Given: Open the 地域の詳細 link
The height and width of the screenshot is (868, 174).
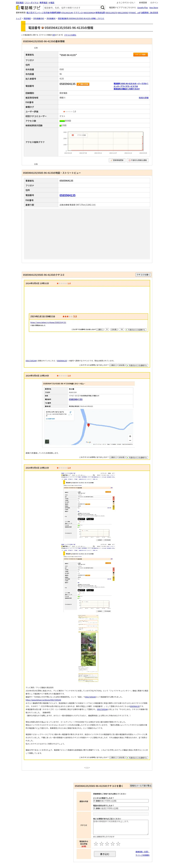Looking at the screenshot, I should (144, 98).
